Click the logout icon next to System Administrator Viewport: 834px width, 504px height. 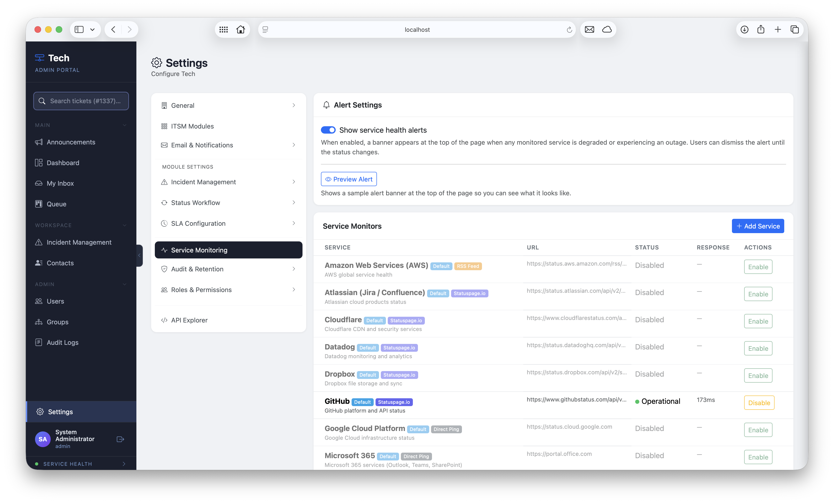pyautogui.click(x=120, y=439)
